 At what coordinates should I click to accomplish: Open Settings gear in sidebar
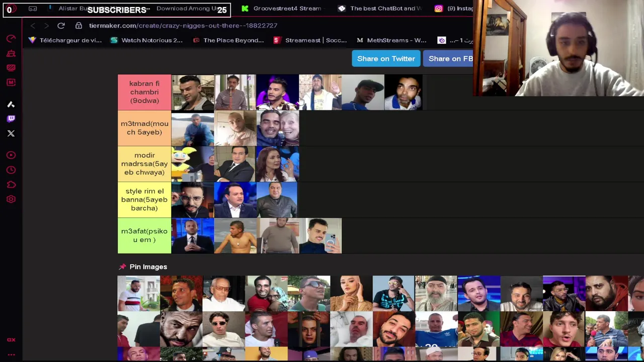pos(11,199)
